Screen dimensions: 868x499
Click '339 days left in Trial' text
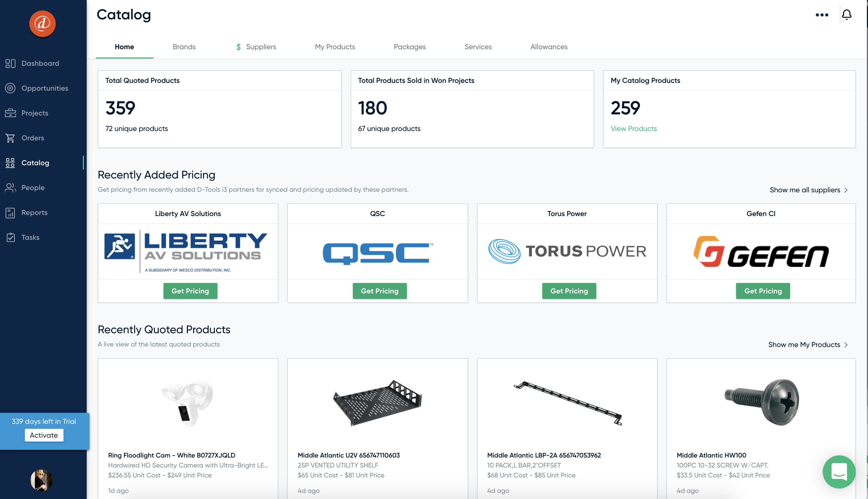[x=44, y=421]
